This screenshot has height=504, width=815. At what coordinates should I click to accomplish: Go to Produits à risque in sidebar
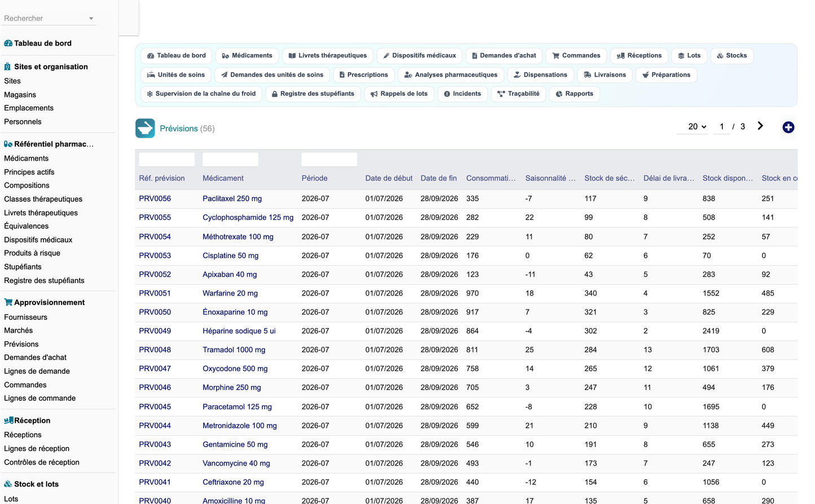pos(32,253)
